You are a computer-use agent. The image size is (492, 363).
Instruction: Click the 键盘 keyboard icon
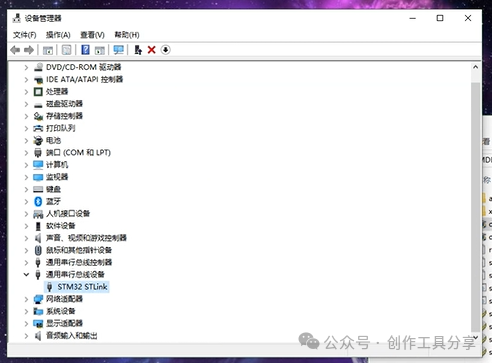click(x=38, y=189)
